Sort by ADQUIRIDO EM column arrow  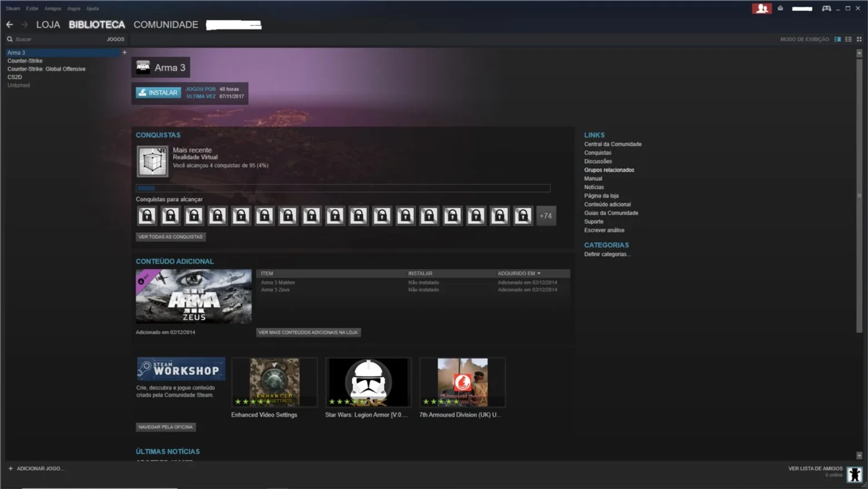[x=539, y=273]
